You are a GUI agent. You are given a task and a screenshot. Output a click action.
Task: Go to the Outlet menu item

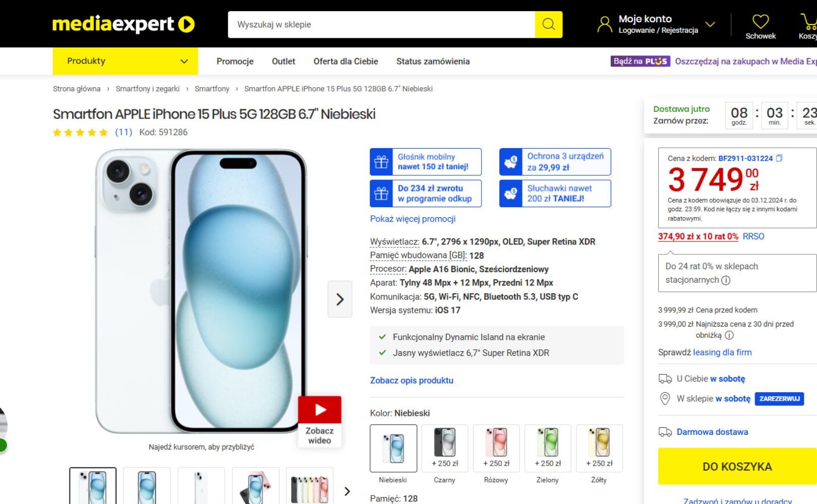click(283, 61)
